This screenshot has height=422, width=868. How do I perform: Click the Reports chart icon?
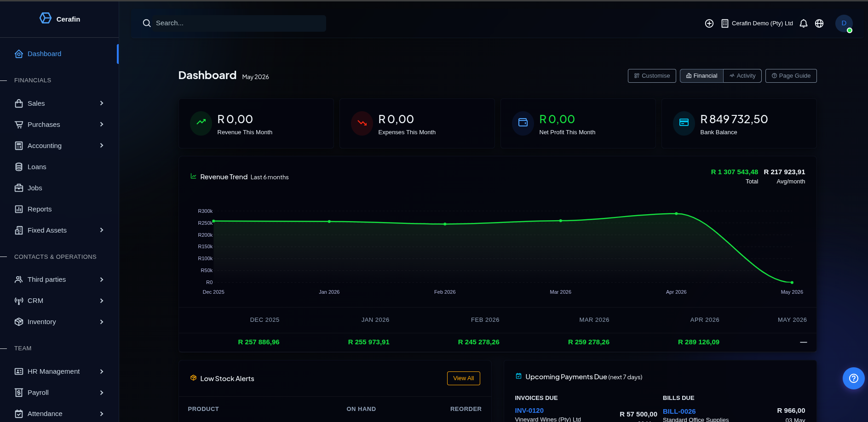pos(19,209)
